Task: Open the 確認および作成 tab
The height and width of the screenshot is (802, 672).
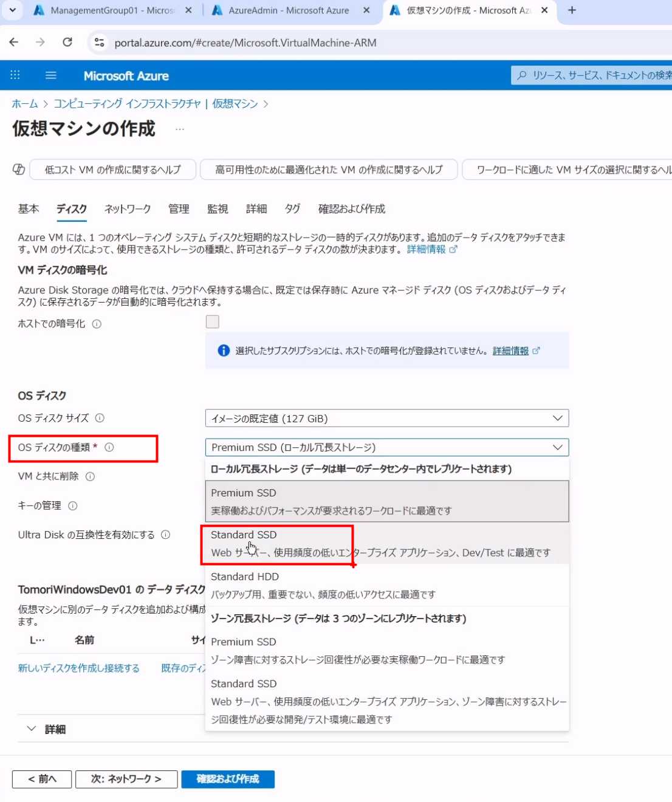Action: coord(351,209)
